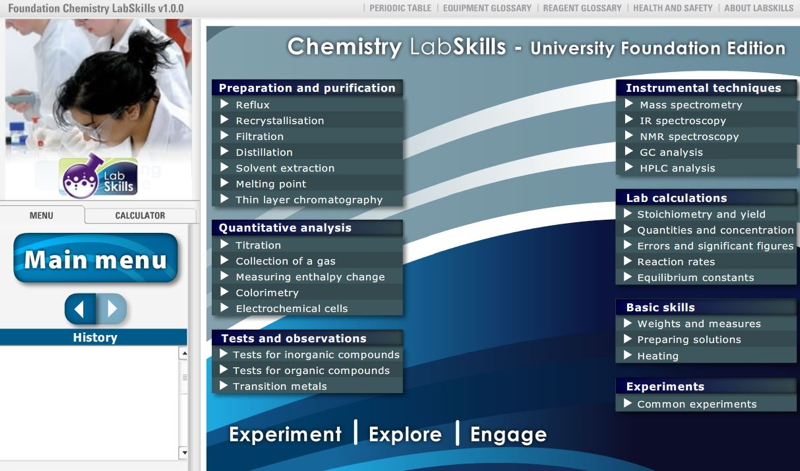
Task: Click the arrow icon beside Mass spectrometry
Action: [x=628, y=104]
